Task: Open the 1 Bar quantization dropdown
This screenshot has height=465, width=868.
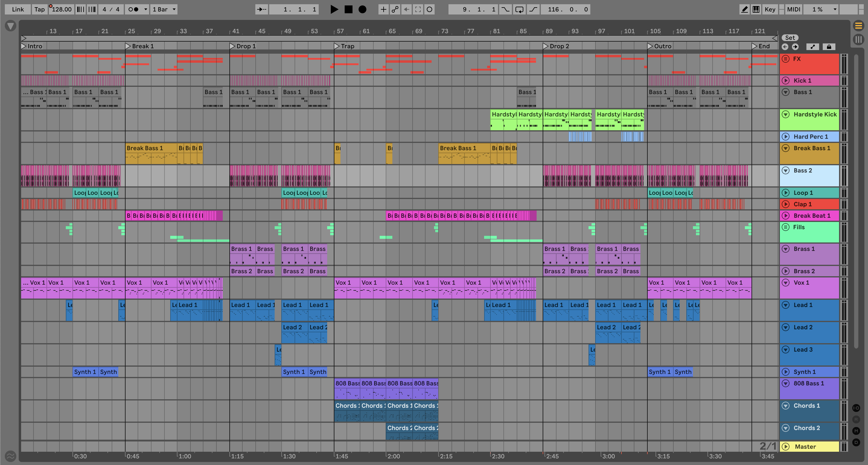Action: 164,9
